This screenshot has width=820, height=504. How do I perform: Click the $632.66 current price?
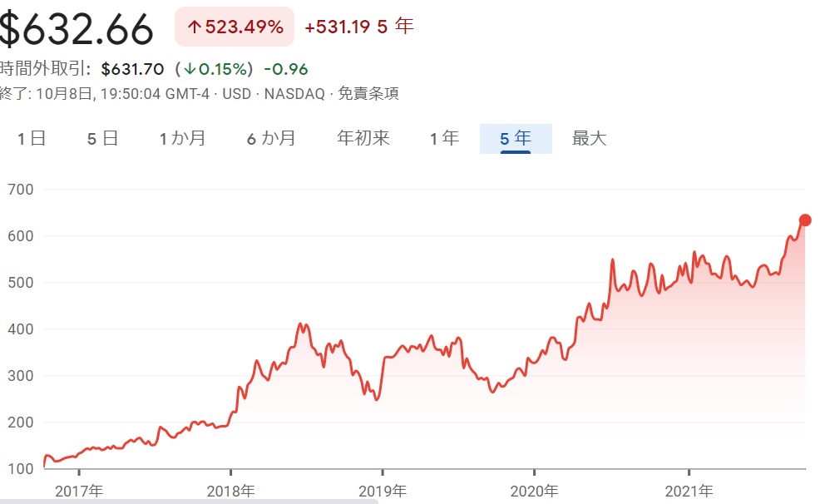pos(77,28)
